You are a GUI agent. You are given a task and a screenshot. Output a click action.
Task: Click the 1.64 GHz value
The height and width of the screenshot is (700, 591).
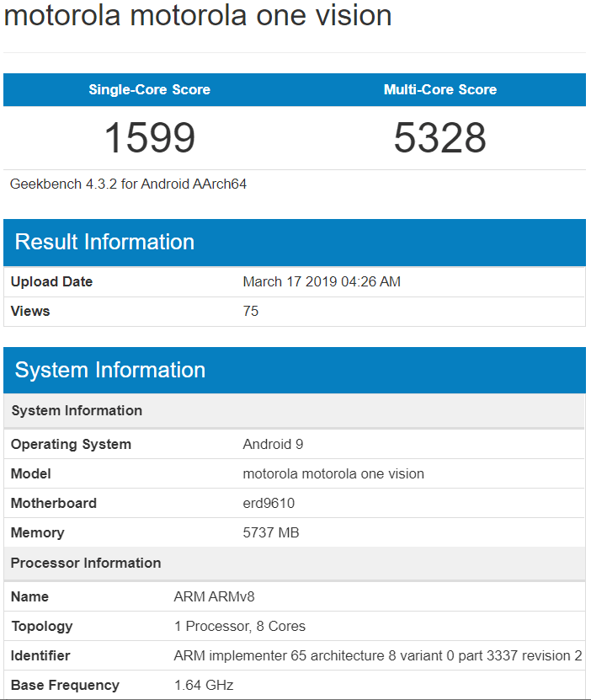pyautogui.click(x=204, y=686)
